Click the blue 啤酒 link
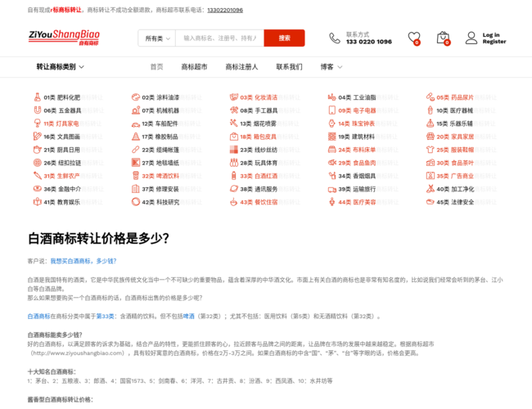Screen dimensions: 532x409 pyautogui.click(x=188, y=316)
